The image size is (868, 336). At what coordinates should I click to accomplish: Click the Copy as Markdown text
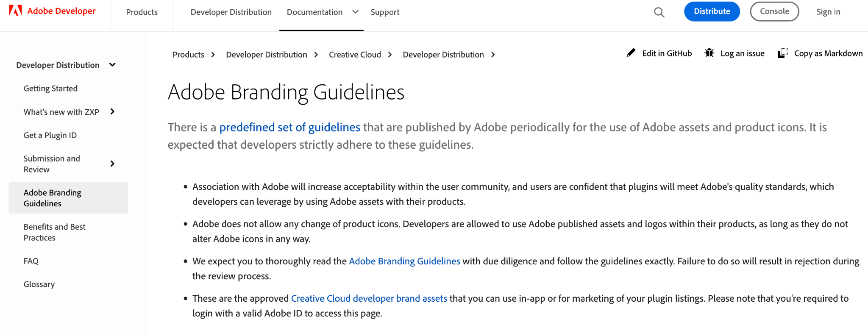point(828,53)
